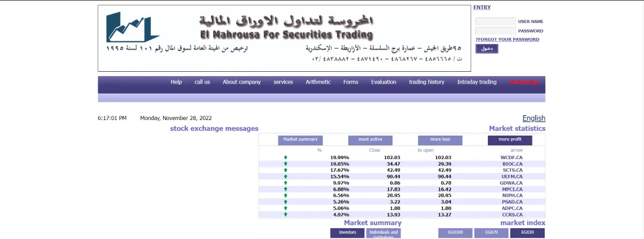Screen dimensions: 644x239
Task: Click the CCRS.CA ticker
Action: tap(513, 214)
